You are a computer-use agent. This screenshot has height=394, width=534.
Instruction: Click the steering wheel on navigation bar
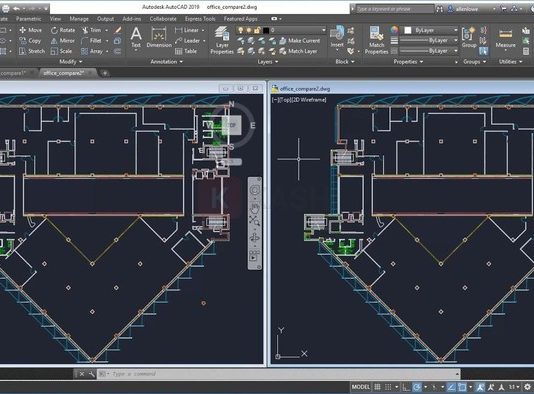tap(254, 190)
